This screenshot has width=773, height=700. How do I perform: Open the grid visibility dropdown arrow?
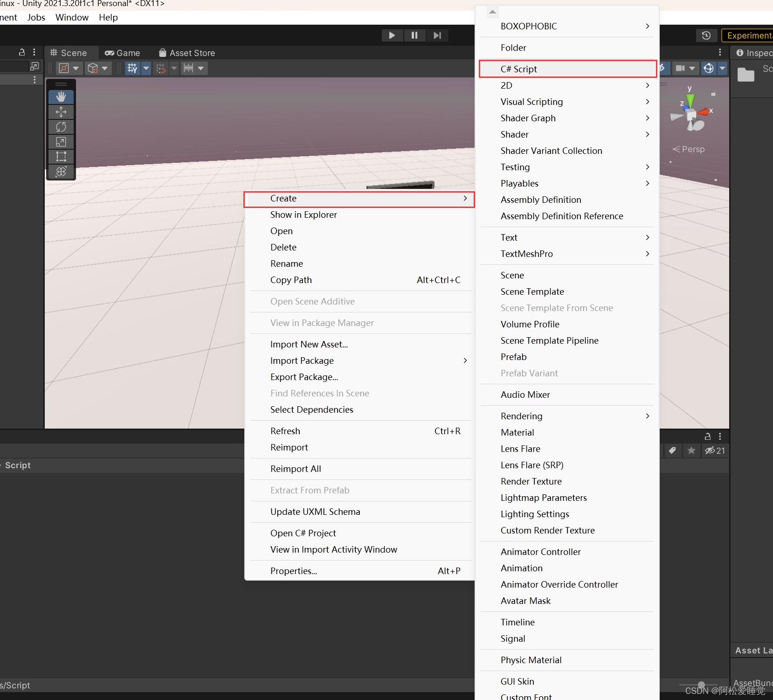146,69
